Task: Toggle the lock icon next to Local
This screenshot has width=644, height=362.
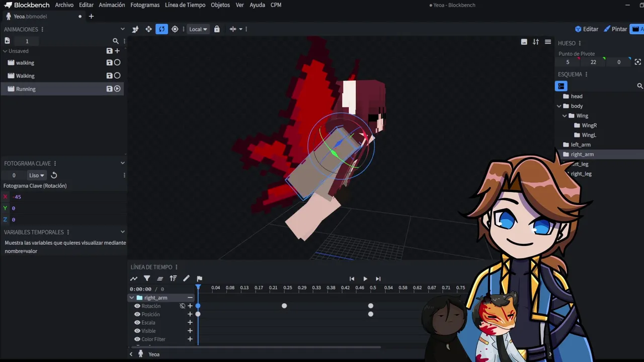Action: [x=217, y=29]
